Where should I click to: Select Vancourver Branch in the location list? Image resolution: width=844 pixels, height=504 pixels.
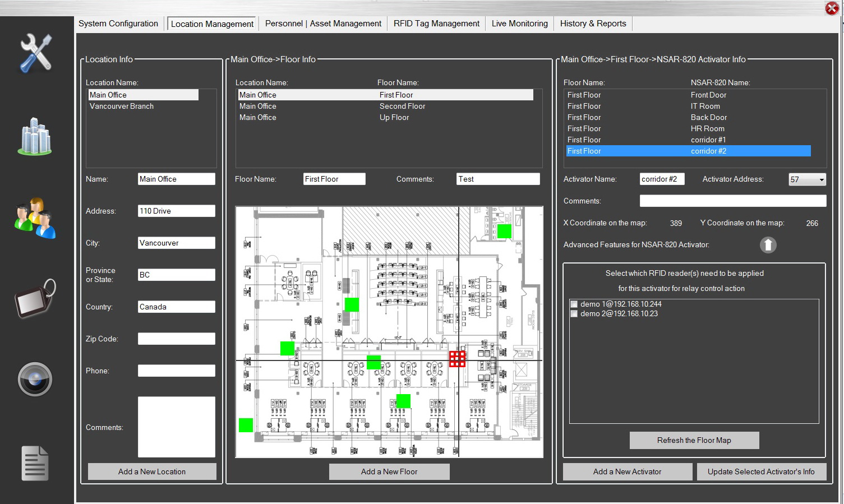[x=122, y=107]
